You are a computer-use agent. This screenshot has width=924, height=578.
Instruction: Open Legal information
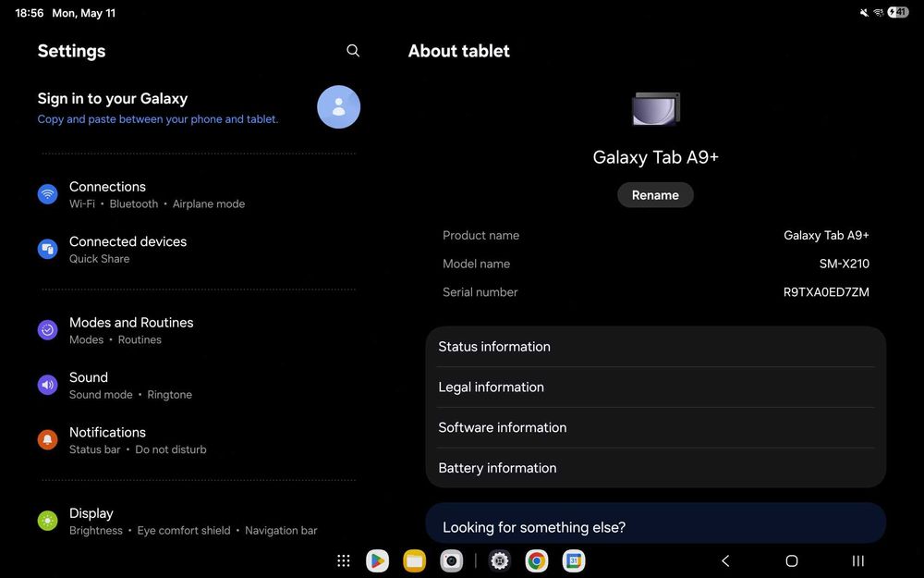coord(655,387)
